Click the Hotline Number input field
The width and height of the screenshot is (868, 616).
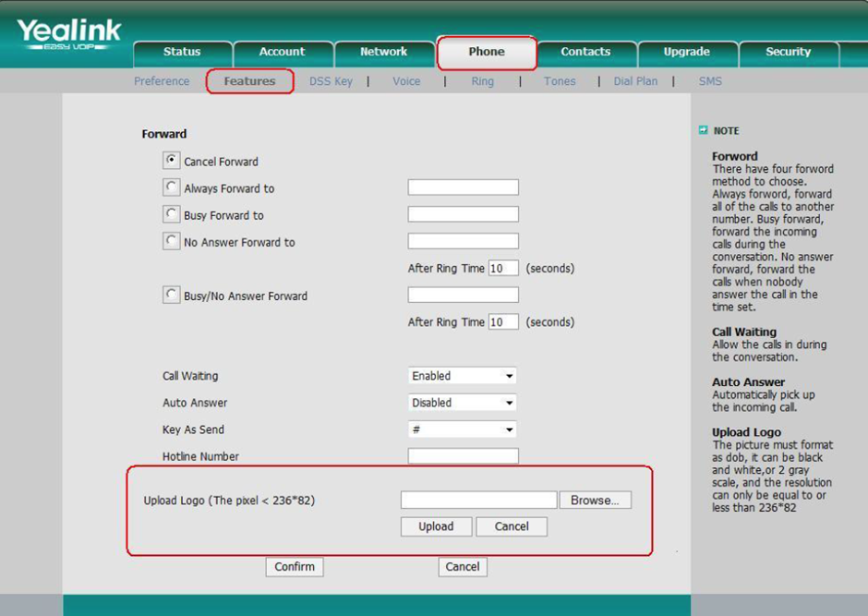[x=464, y=456]
